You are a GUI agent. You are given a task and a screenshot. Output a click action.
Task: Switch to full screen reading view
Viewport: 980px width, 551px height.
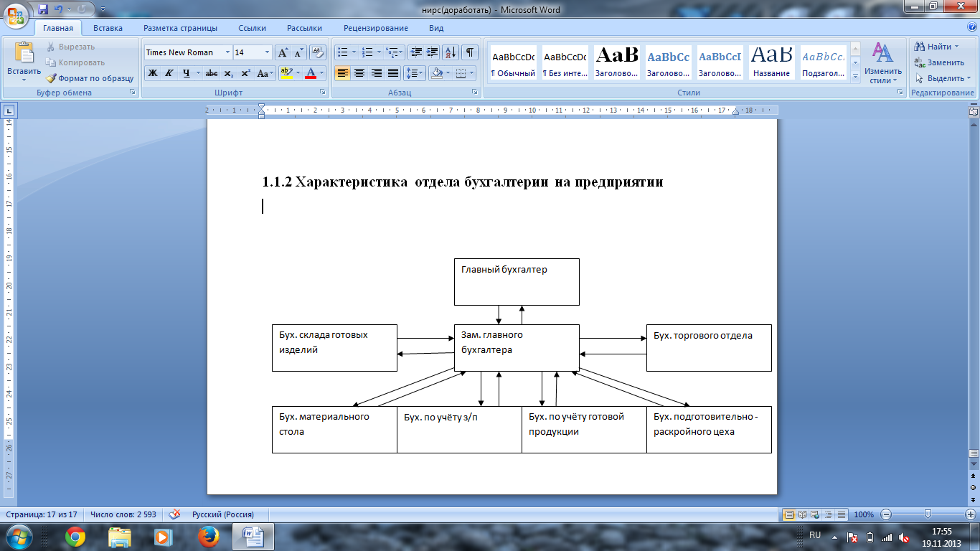[x=803, y=514]
